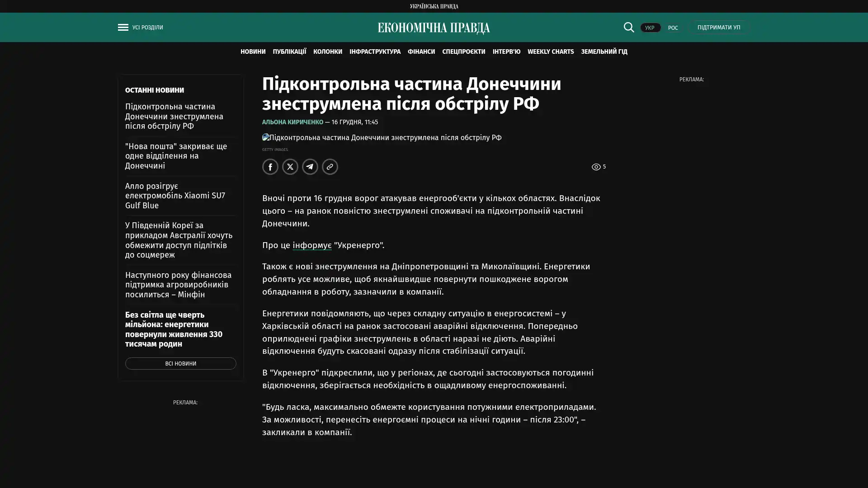Screen dimensions: 868x488
Task: Switch language to УКР
Action: click(x=650, y=28)
